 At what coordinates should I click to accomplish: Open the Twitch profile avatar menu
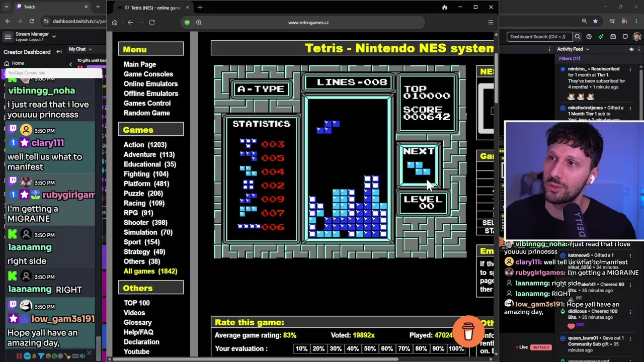pos(637,36)
